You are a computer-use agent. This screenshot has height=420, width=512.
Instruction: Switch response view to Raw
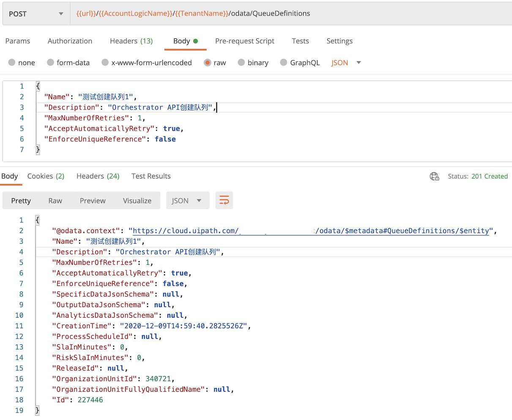(55, 200)
